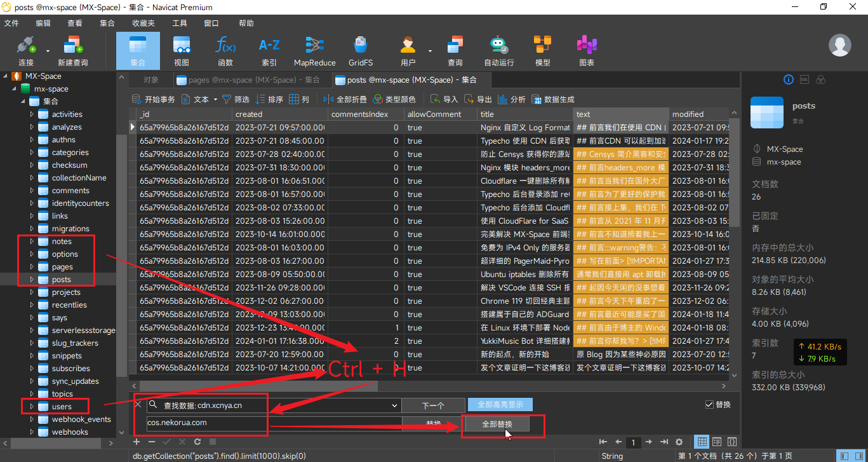Click the replace field containing cos.nekorua.com
The height and width of the screenshot is (462, 868).
(274, 423)
